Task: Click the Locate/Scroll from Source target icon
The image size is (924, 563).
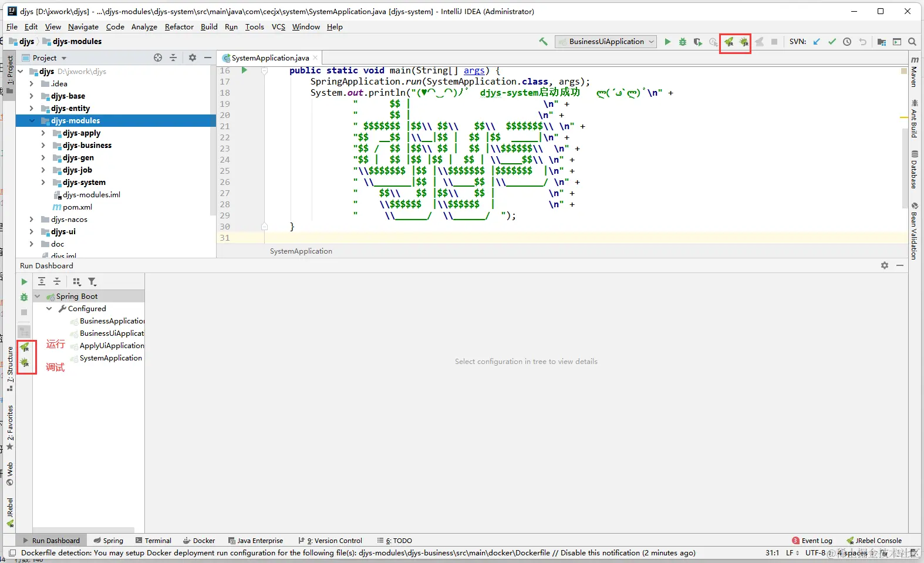Action: pos(158,58)
